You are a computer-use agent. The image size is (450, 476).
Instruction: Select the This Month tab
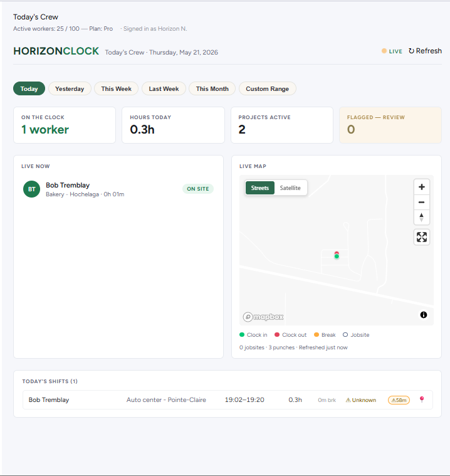[212, 88]
